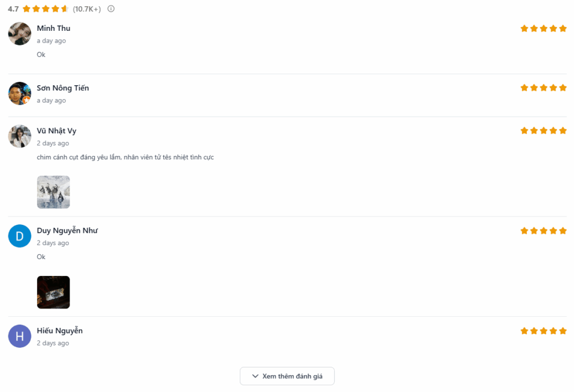Click Duy Nguyễn Như's blue D avatar

coord(20,236)
